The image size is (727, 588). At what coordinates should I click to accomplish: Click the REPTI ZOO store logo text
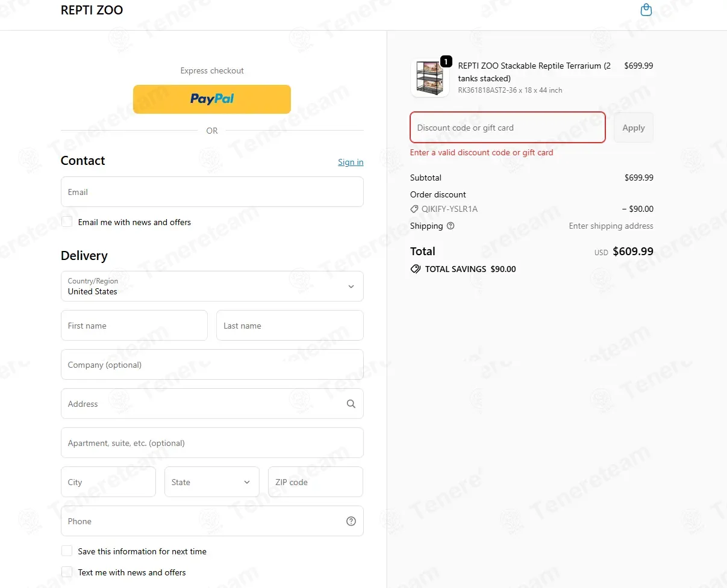pos(92,10)
